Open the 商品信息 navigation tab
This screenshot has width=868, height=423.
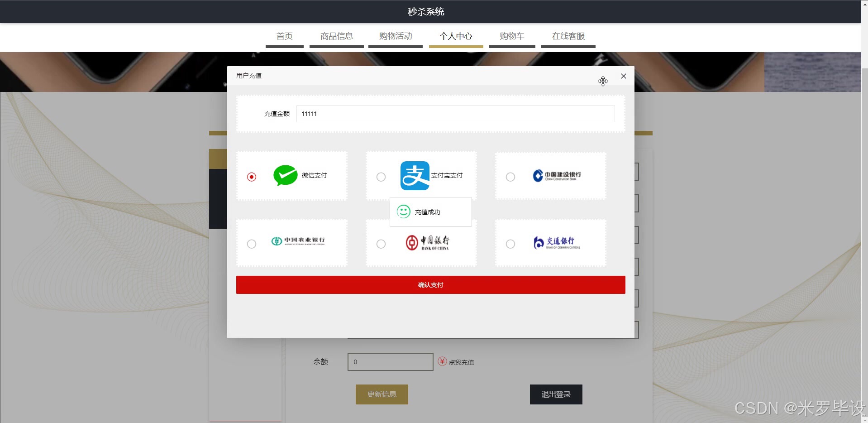[x=337, y=36]
